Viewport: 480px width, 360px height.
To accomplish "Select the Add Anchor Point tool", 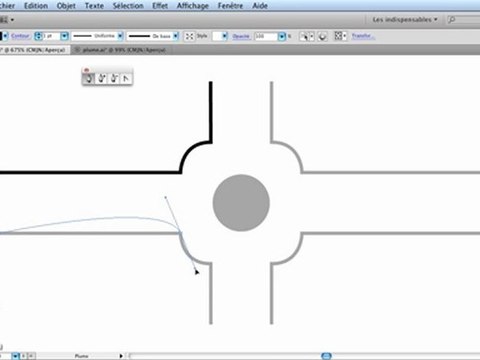I will [x=102, y=79].
